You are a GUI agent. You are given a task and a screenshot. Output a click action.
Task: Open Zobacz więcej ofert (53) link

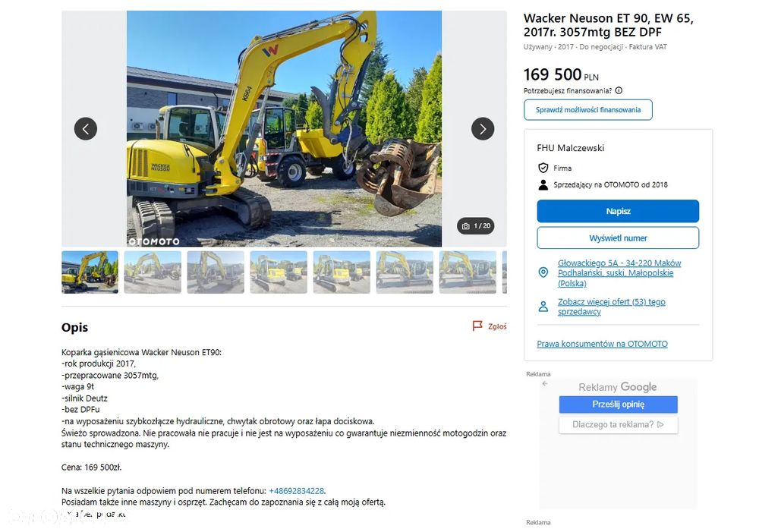tap(611, 307)
